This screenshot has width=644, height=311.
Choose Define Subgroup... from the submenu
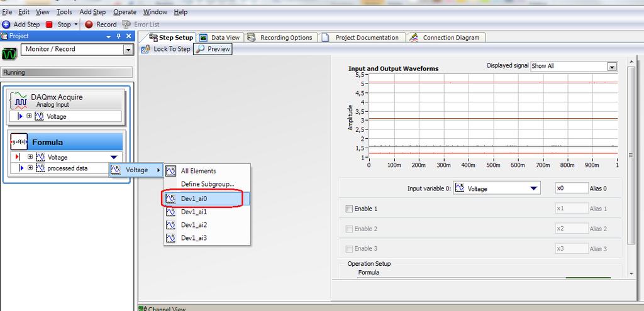click(207, 184)
